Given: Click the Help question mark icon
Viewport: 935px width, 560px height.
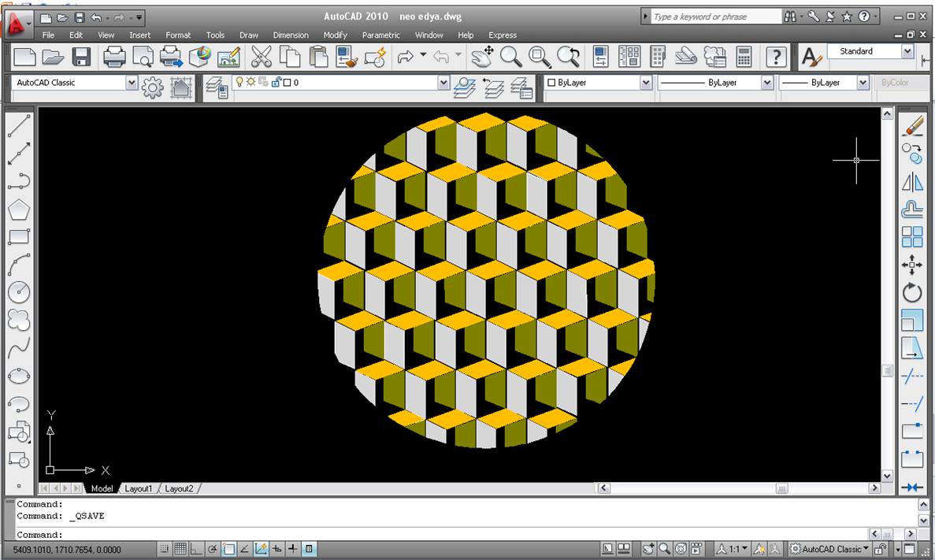Looking at the screenshot, I should 775,57.
